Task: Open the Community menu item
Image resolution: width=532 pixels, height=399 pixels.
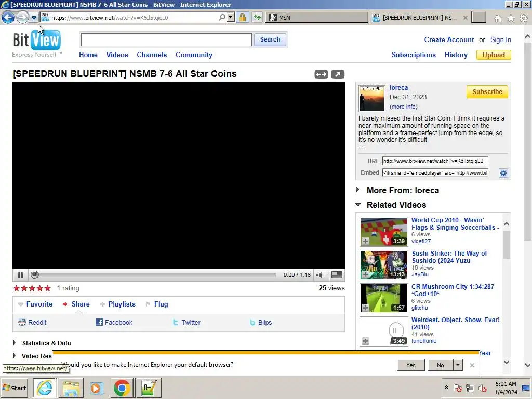Action: [x=194, y=55]
